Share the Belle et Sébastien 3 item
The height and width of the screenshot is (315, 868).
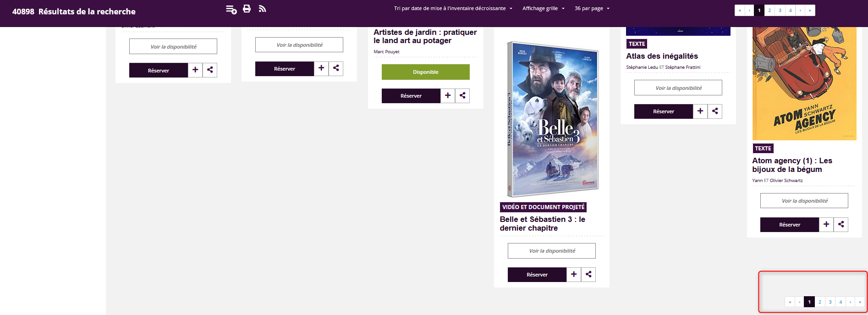588,275
